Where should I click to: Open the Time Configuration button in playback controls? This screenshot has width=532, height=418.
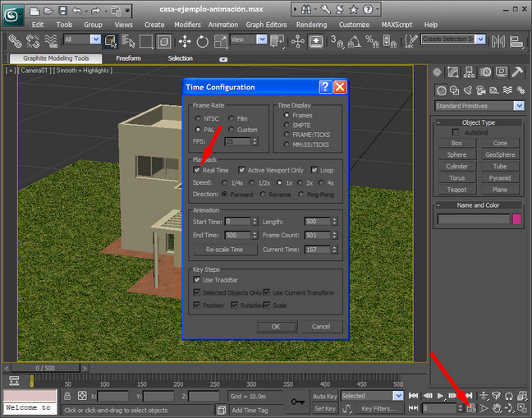point(471,407)
